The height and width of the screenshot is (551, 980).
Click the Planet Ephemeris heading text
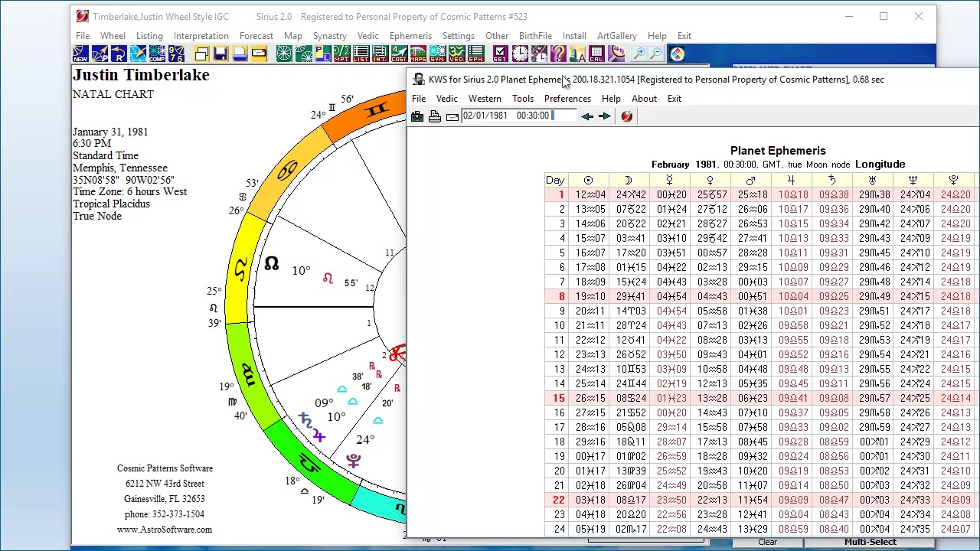coord(778,151)
